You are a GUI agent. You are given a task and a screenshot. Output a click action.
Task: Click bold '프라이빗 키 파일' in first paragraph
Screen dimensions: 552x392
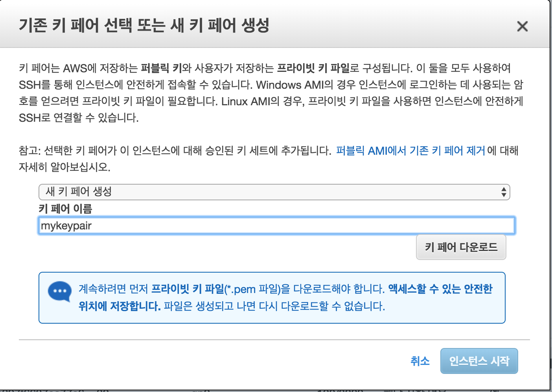(313, 68)
